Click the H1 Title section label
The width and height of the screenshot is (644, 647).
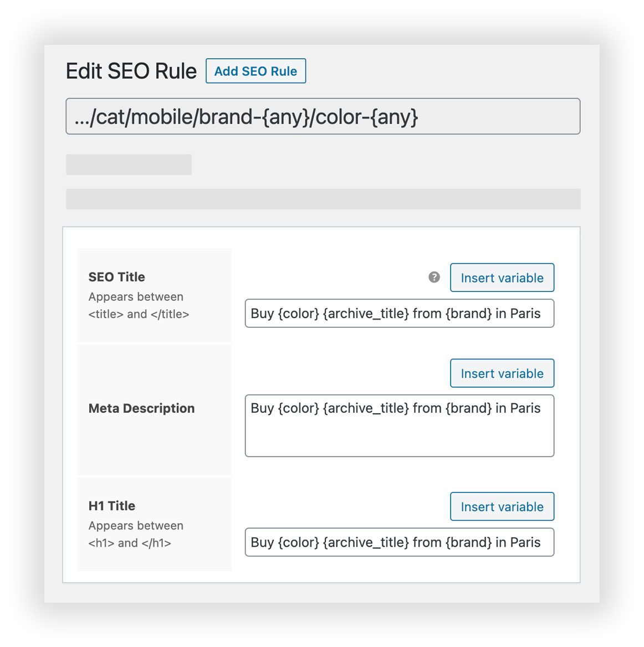pos(111,505)
